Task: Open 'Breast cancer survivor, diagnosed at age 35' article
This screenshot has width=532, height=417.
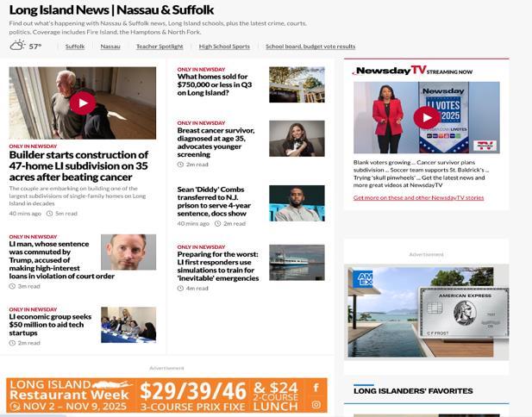Action: pyautogui.click(x=216, y=142)
